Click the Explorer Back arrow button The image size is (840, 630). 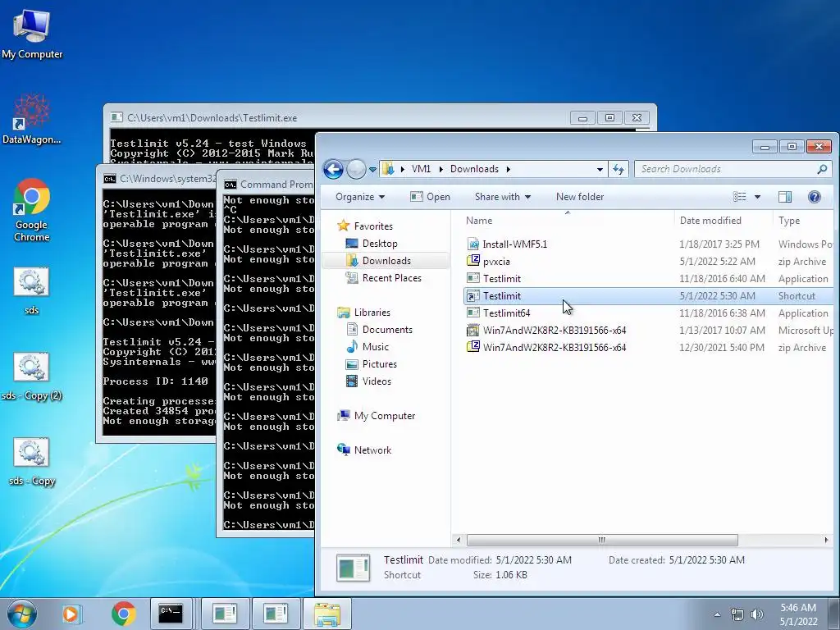pyautogui.click(x=333, y=169)
